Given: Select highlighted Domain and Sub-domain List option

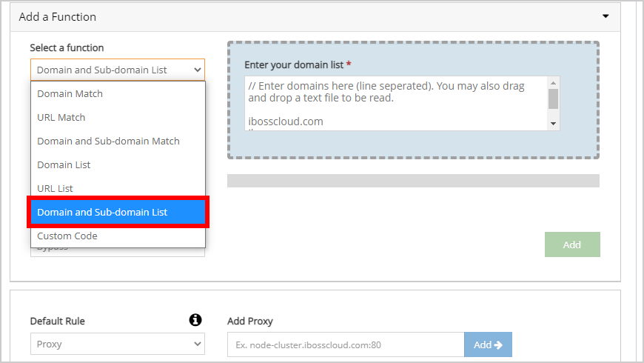Looking at the screenshot, I should point(118,212).
